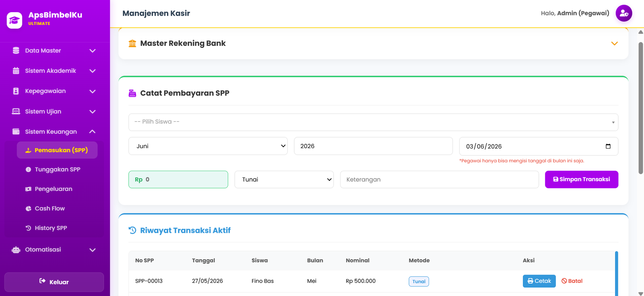Open the Tunai payment method dropdown

point(284,180)
